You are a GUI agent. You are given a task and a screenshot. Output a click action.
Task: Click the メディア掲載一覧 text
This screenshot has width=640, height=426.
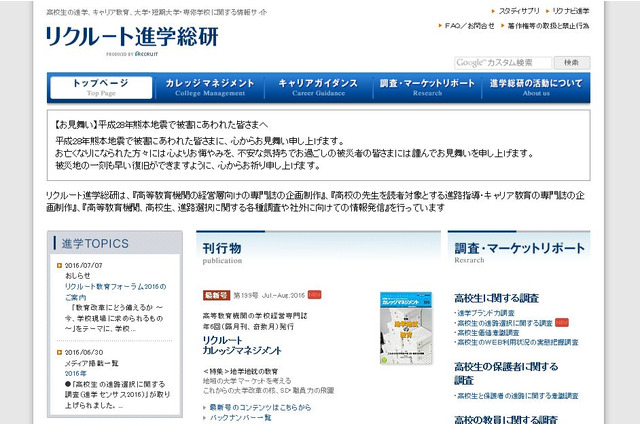coord(91,363)
